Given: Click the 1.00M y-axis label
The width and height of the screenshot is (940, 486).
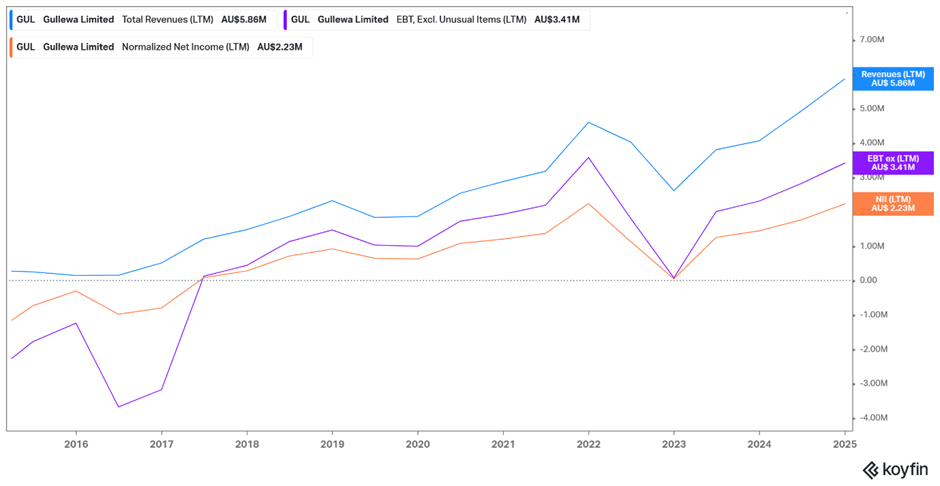Looking at the screenshot, I should (x=872, y=246).
